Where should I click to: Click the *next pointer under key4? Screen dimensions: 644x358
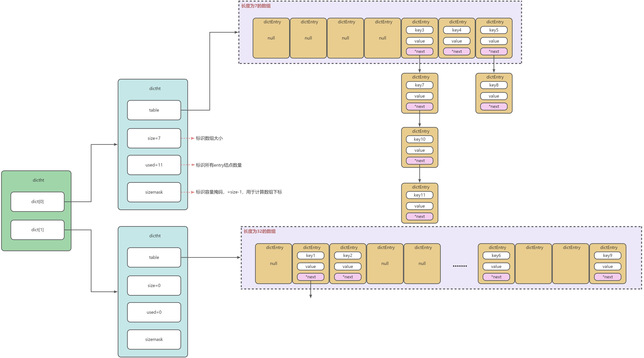(x=457, y=51)
